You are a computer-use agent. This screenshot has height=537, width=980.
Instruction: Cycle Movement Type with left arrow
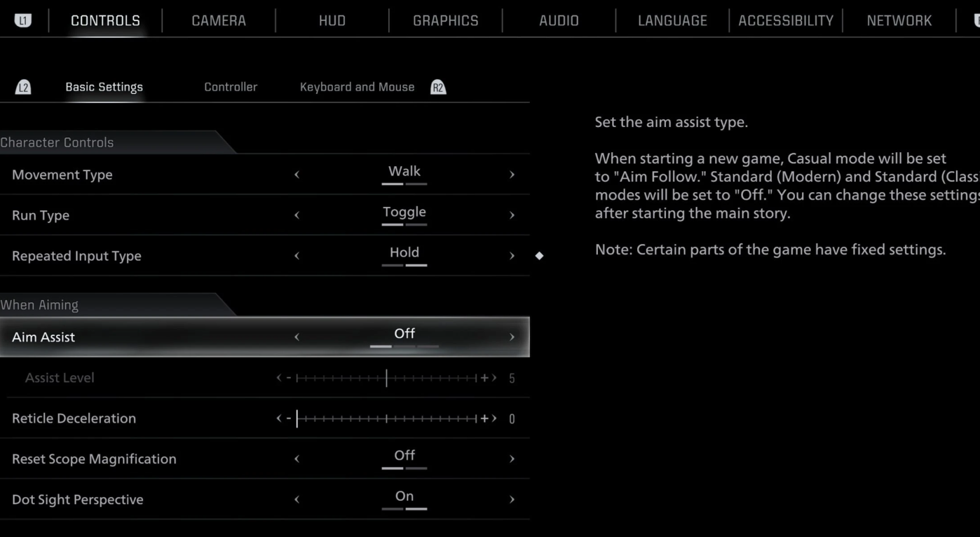coord(297,175)
